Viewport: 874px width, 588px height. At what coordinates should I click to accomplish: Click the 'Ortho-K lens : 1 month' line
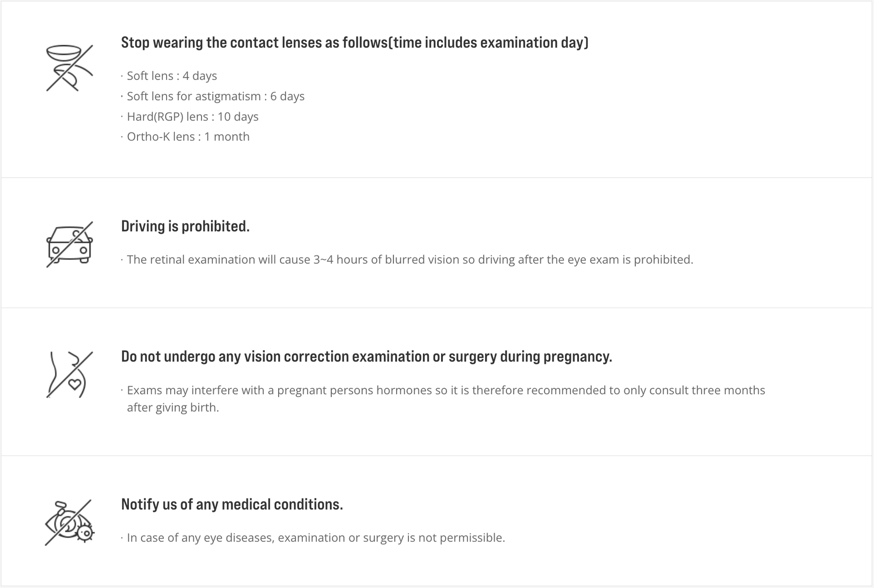click(188, 137)
